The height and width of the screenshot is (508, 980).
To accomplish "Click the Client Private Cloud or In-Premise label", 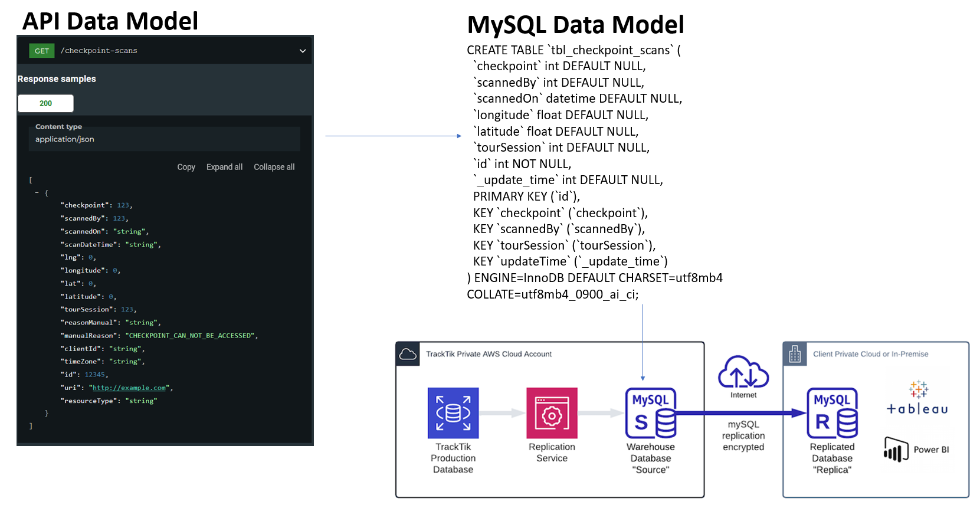I will point(871,354).
